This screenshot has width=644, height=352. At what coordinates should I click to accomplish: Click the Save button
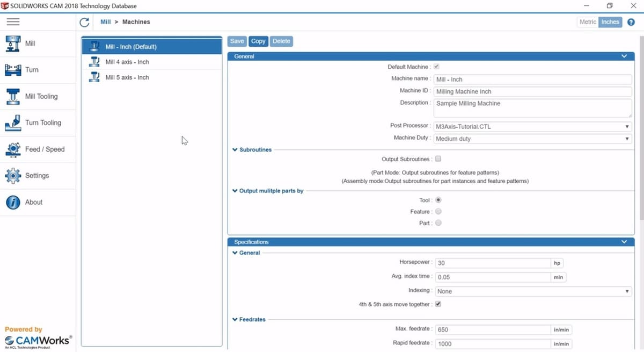coord(237,41)
